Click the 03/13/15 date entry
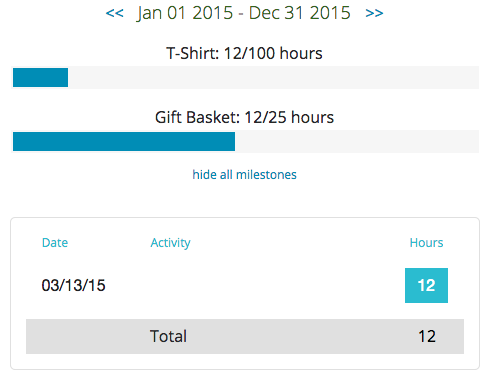The image size is (496, 376). pos(73,285)
